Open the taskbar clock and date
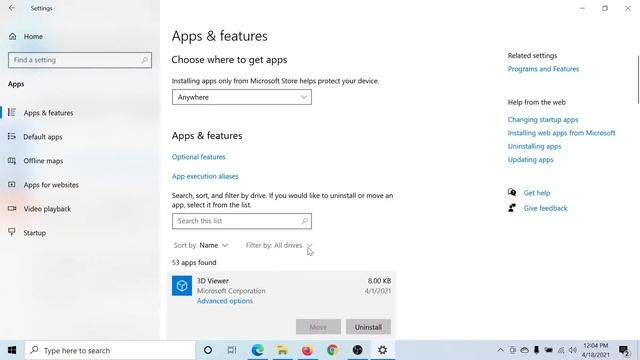The width and height of the screenshot is (640, 360). 596,350
